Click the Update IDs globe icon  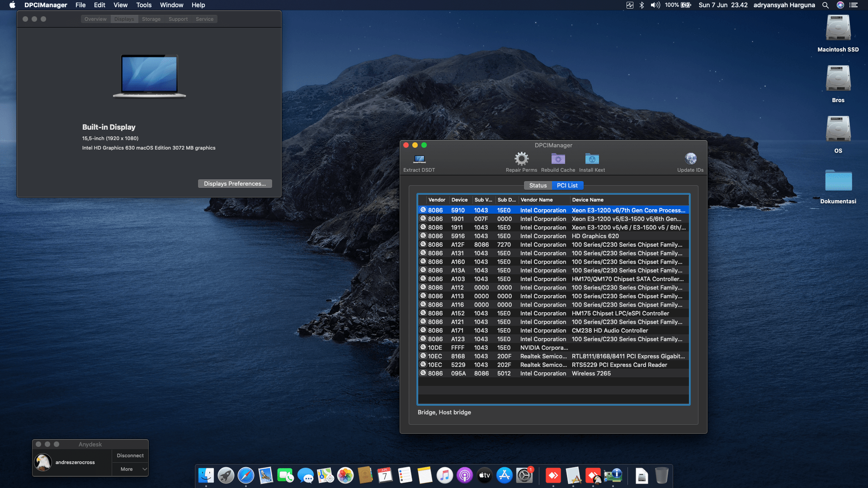[690, 159]
